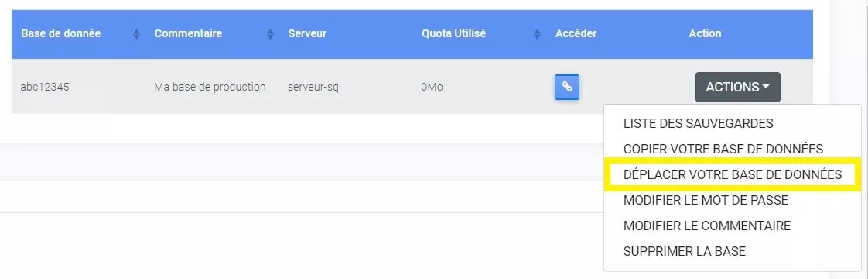Select LISTE DES SAUVEGARDES menu entry
Image resolution: width=868 pixels, height=279 pixels.
[x=698, y=123]
